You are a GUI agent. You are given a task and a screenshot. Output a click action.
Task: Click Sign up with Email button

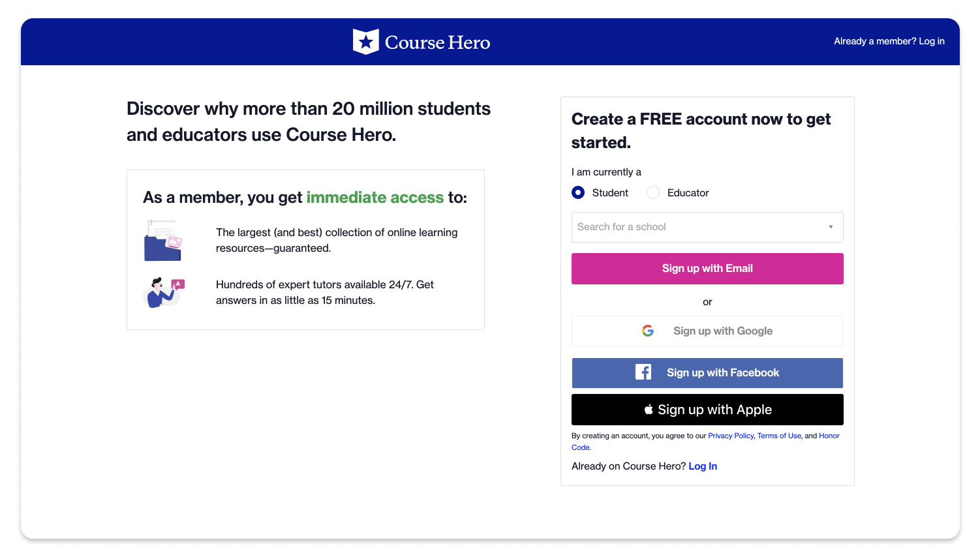707,269
